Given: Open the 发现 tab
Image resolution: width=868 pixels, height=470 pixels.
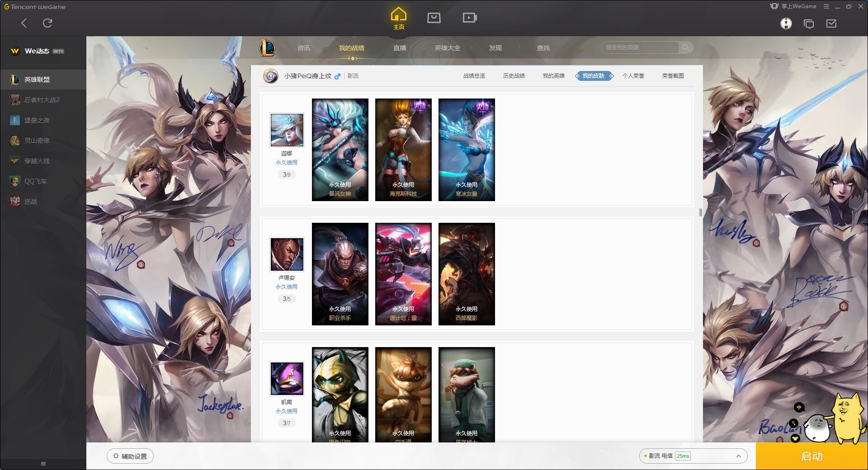Looking at the screenshot, I should pyautogui.click(x=495, y=48).
